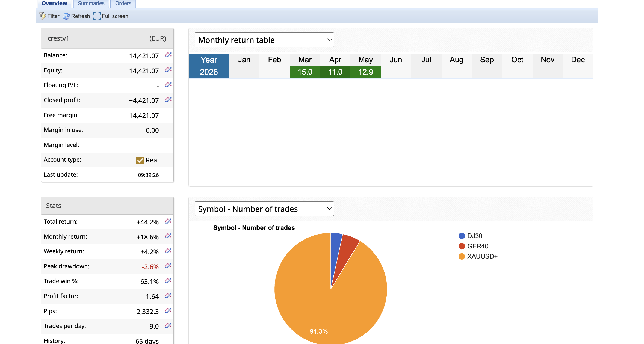Open chart icon next to Floating P/L

[x=168, y=85]
